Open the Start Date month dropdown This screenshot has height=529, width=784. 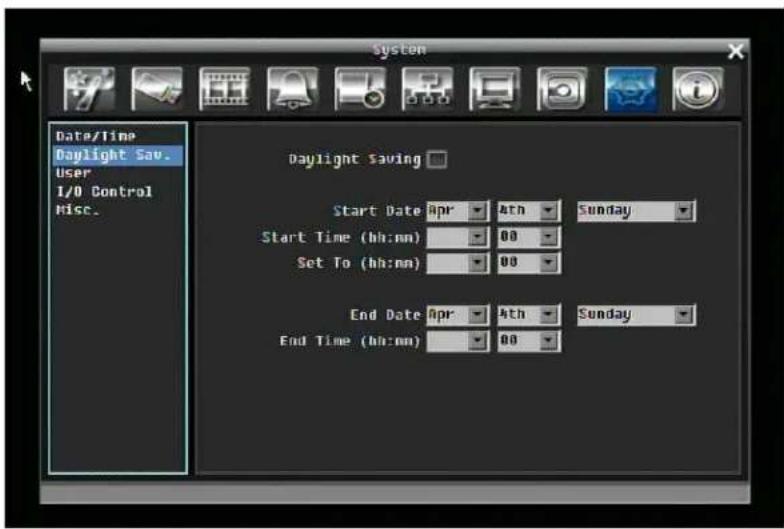click(x=458, y=210)
